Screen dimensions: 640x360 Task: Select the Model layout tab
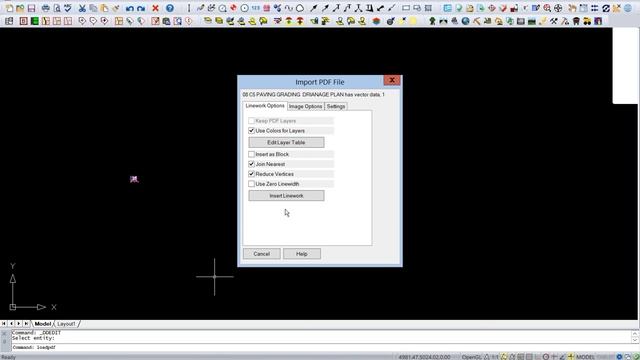click(x=42, y=324)
